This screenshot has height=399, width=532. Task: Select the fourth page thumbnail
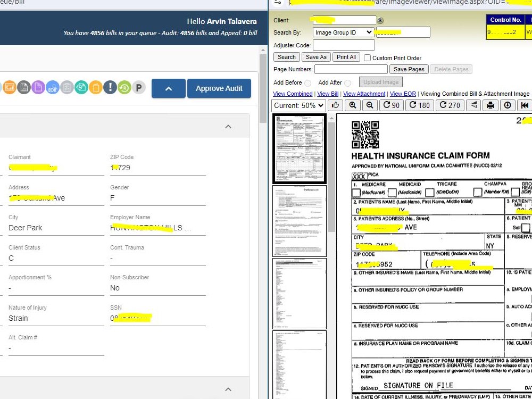point(300,365)
